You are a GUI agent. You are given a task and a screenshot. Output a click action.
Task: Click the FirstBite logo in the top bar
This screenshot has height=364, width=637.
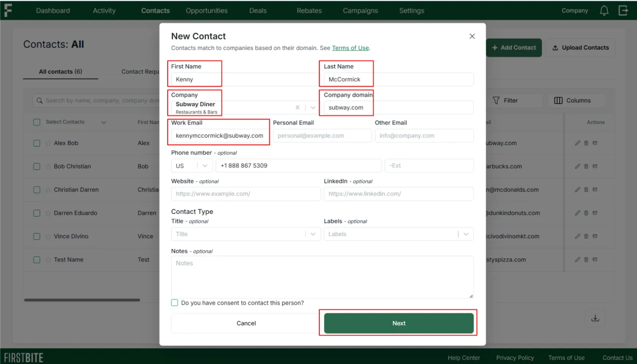point(8,10)
